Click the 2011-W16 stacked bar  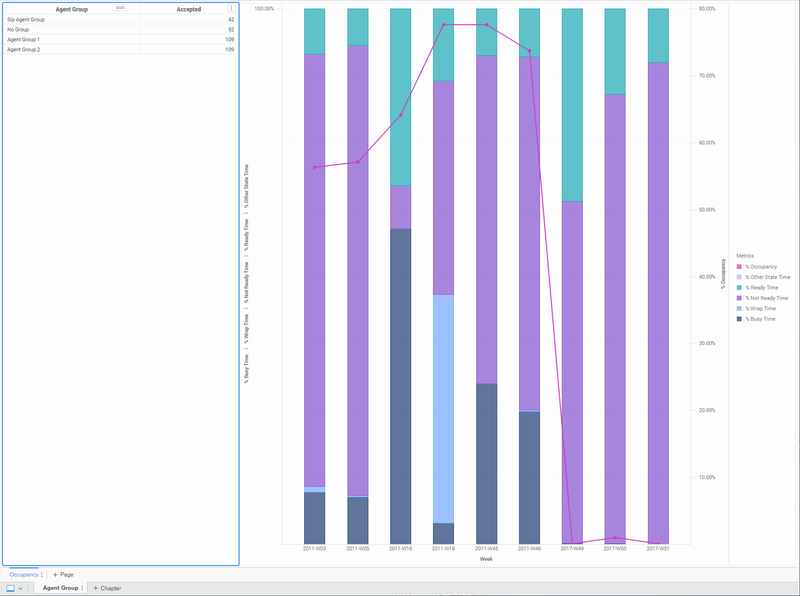click(400, 300)
